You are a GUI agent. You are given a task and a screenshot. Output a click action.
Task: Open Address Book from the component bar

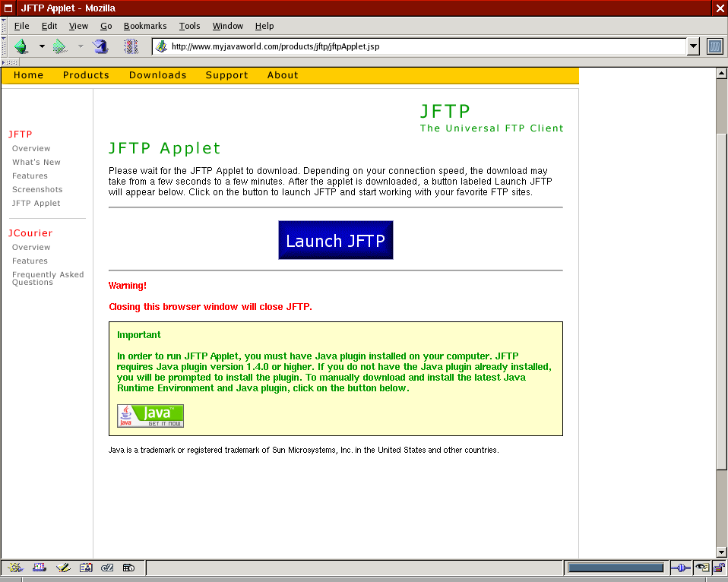click(86, 568)
